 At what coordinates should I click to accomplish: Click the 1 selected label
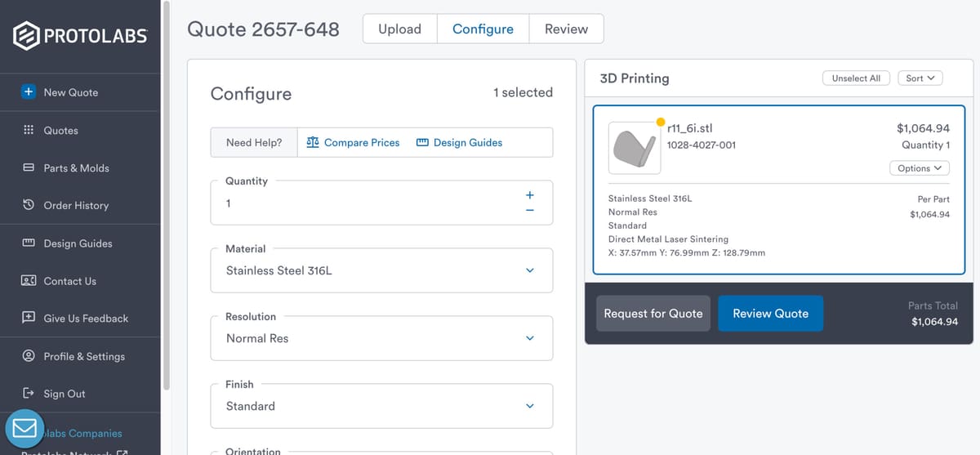tap(523, 92)
